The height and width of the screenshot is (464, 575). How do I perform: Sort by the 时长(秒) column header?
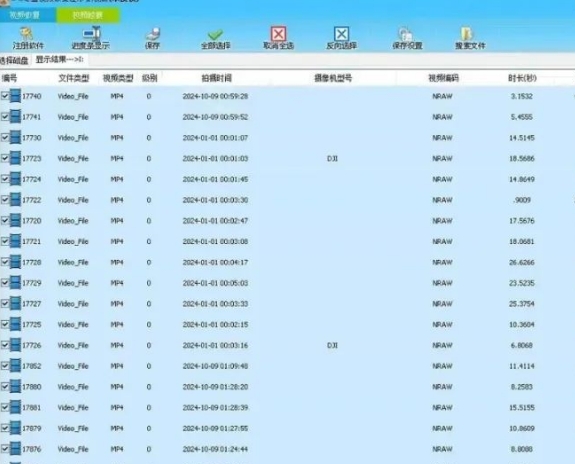[522, 78]
